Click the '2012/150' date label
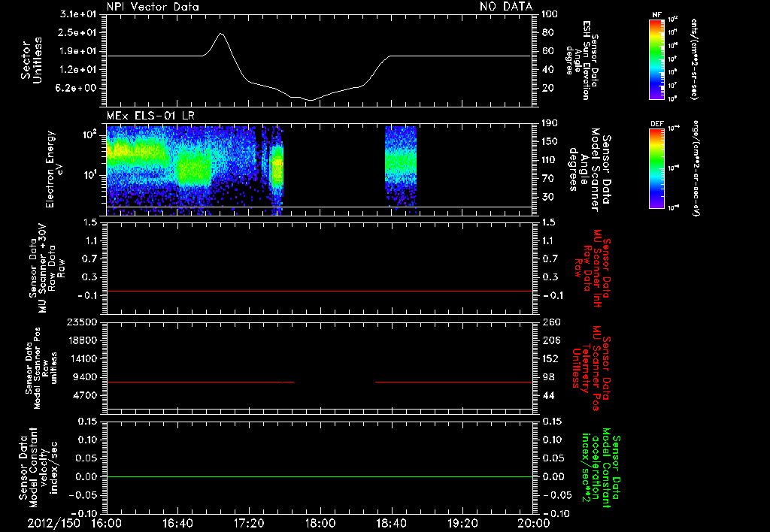The width and height of the screenshot is (770, 532). tap(53, 523)
